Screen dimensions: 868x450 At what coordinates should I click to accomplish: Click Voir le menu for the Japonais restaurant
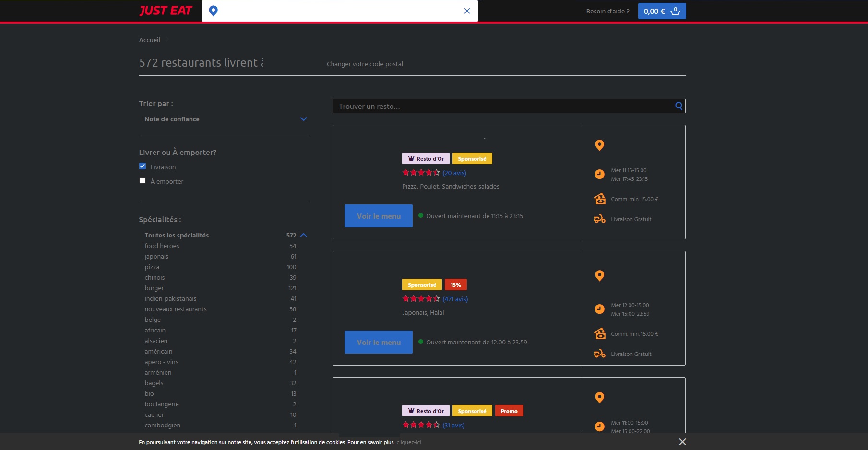379,342
